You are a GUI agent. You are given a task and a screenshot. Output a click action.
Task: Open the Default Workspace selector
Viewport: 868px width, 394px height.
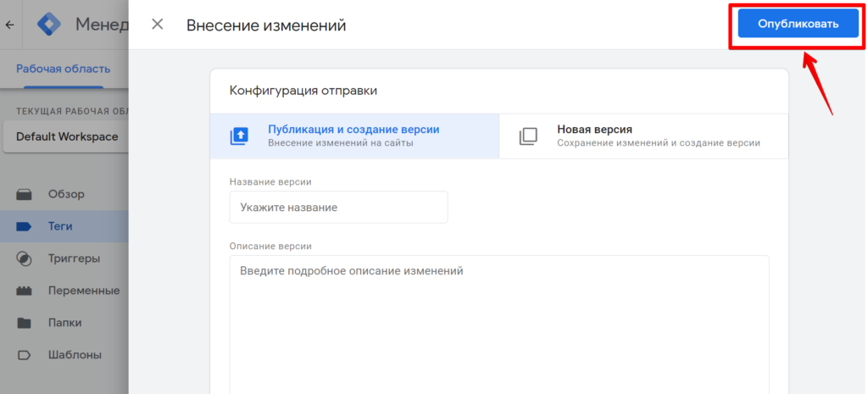tap(66, 136)
